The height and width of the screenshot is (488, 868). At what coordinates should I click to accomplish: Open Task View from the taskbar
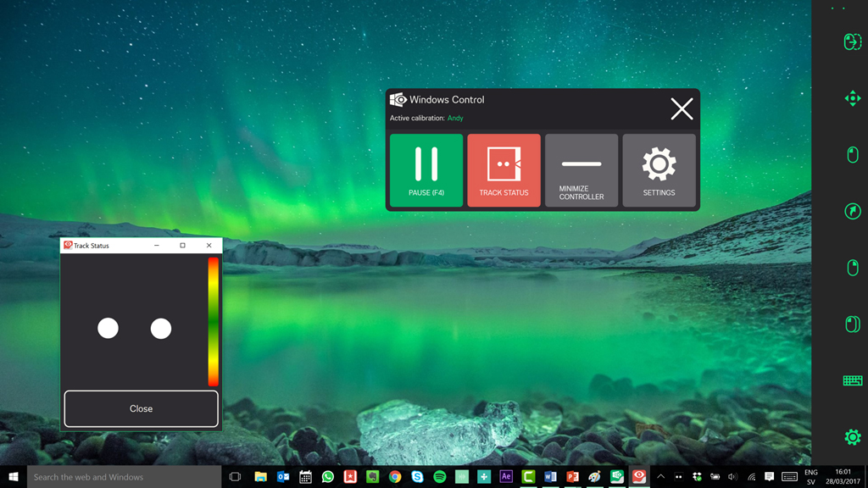pyautogui.click(x=235, y=476)
